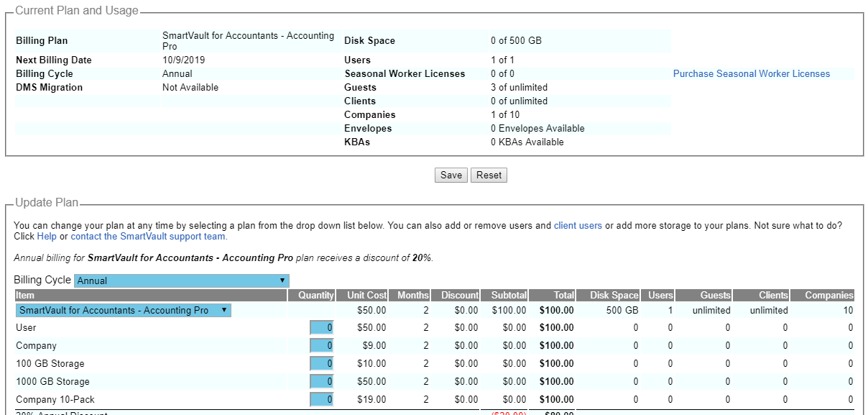
Task: Click the 500 GB plan disk space cell
Action: click(622, 311)
